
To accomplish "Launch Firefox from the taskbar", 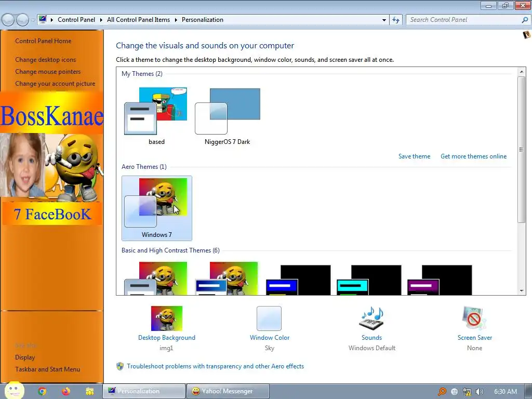I will pyautogui.click(x=66, y=392).
